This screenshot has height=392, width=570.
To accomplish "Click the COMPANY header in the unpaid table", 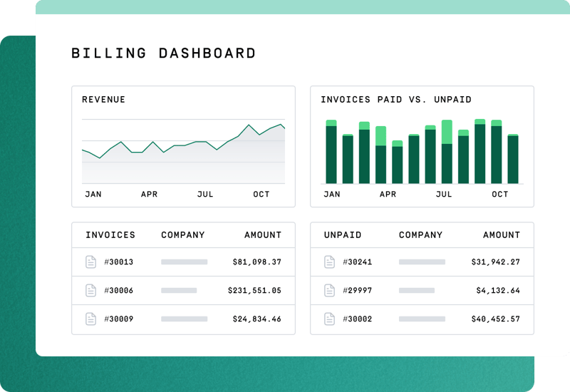I will 420,235.
